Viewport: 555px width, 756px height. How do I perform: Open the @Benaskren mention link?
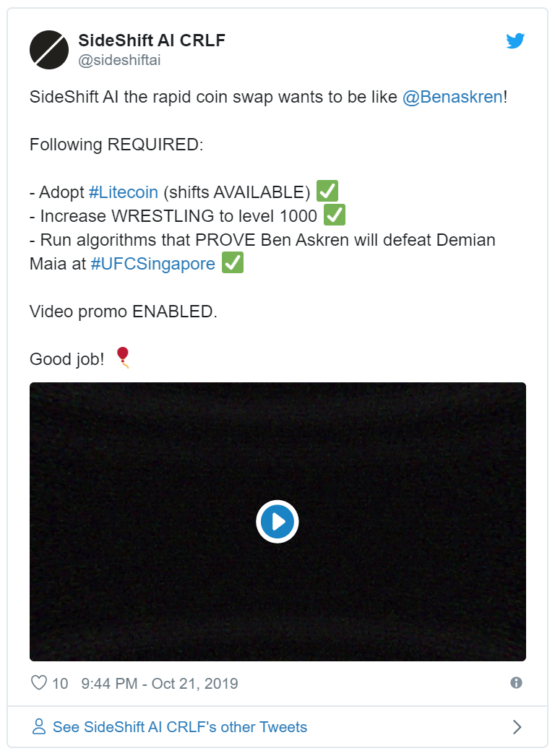[x=453, y=97]
